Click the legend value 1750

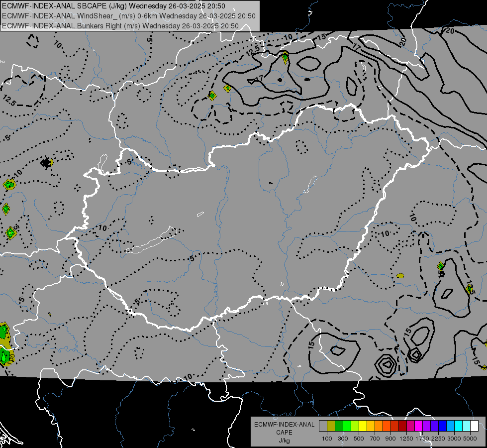pyautogui.click(x=422, y=439)
